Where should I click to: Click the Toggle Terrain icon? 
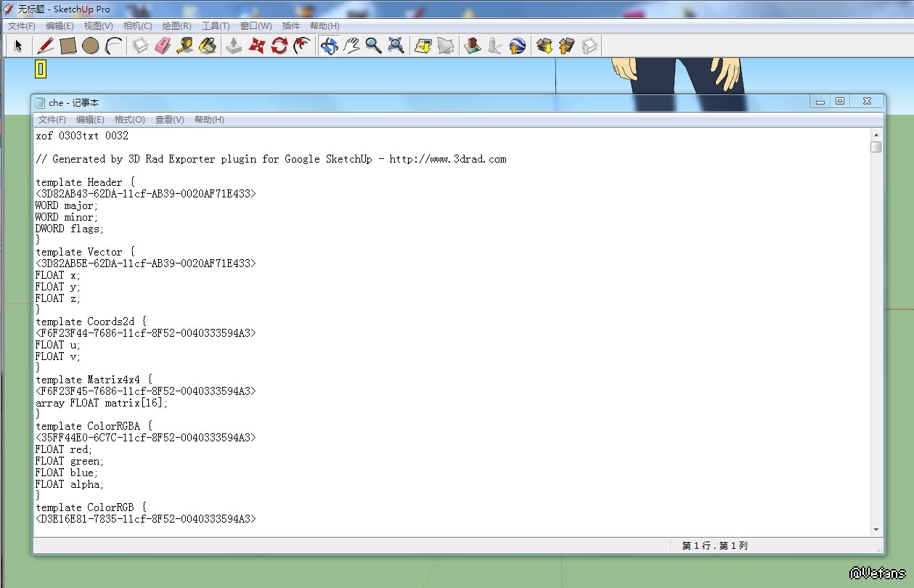pos(446,46)
